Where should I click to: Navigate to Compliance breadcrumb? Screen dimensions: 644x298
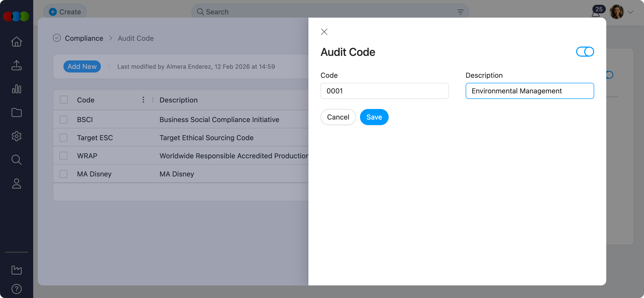pos(84,38)
